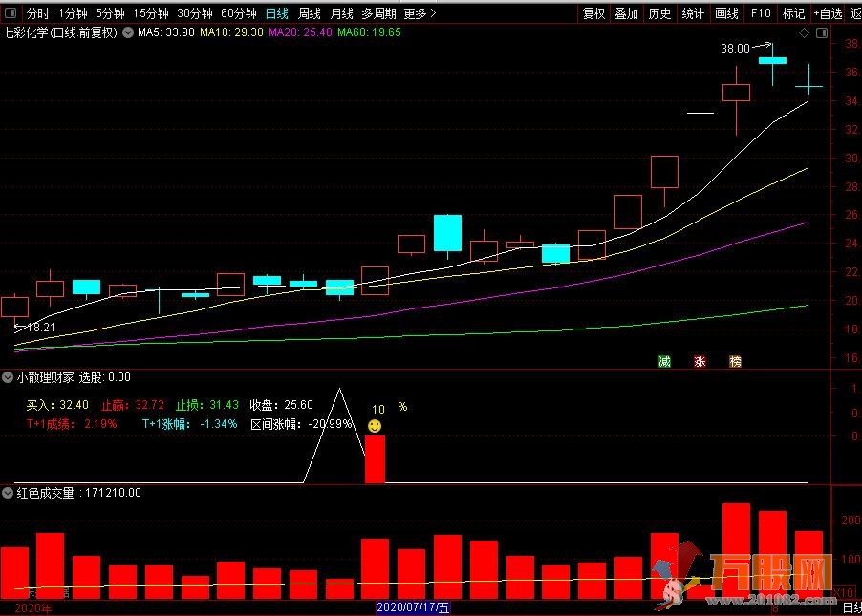Screen dimensions: 862x616
Task: Click the MA20: 25.48 label
Action: coord(301,32)
